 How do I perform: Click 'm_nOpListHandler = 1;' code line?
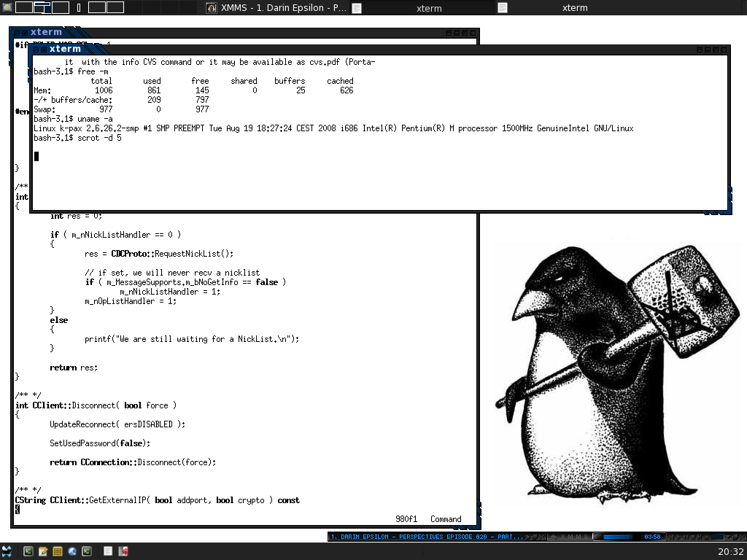[130, 301]
